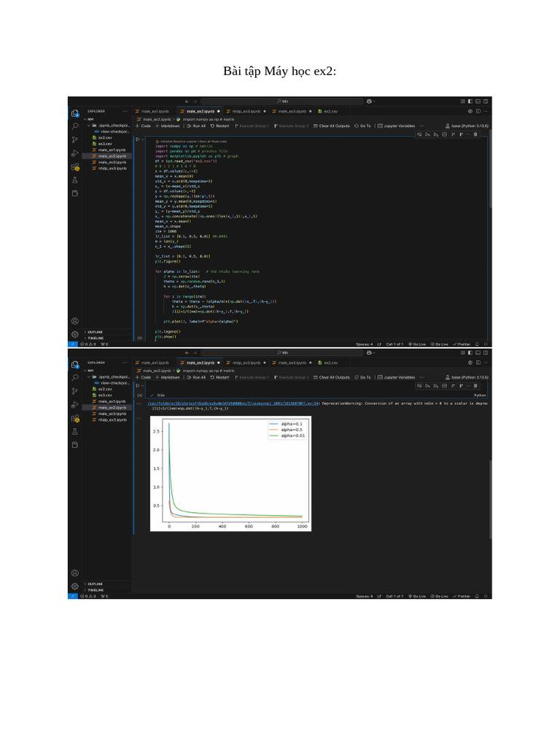Toggle panel layout icon in bottom screenshot's title bar
560x747 pixels.
pos(478,352)
